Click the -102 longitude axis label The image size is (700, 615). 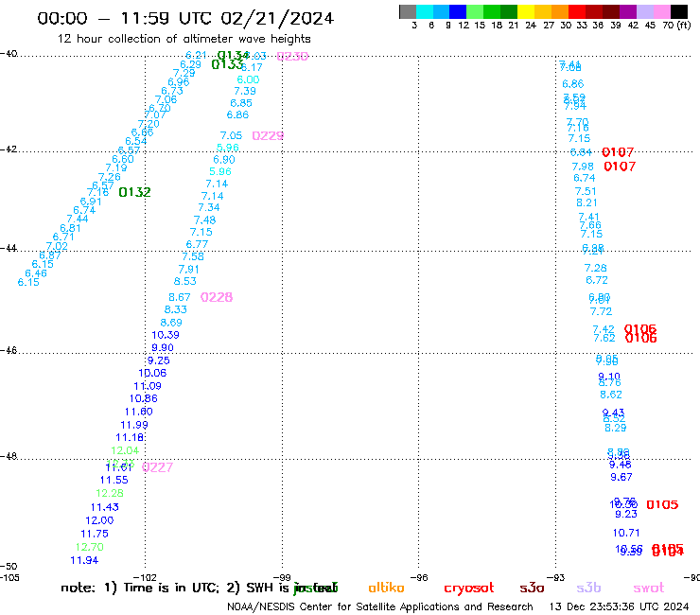(x=145, y=577)
